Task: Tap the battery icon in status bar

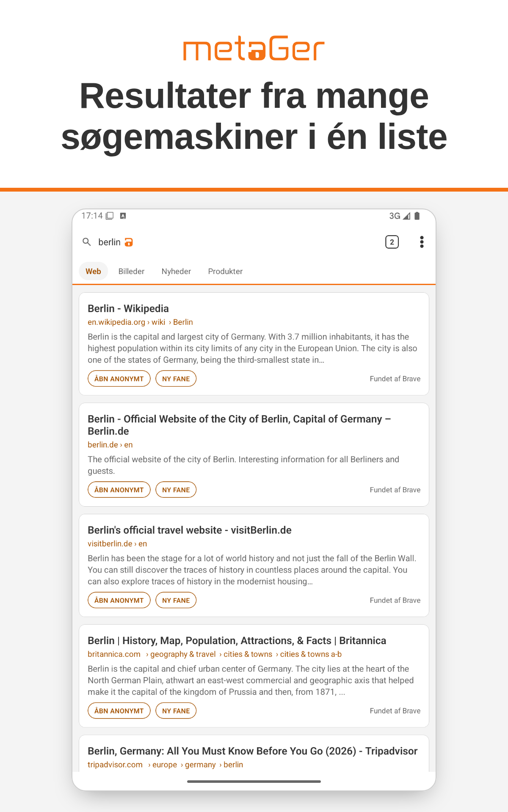Action: tap(417, 216)
